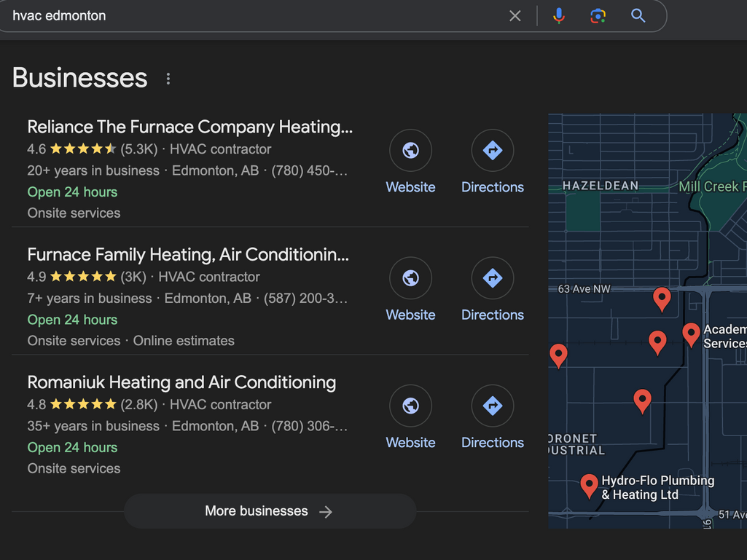The height and width of the screenshot is (560, 747).
Task: Click the 4.9 rating with 3K reviews
Action: coord(86,277)
